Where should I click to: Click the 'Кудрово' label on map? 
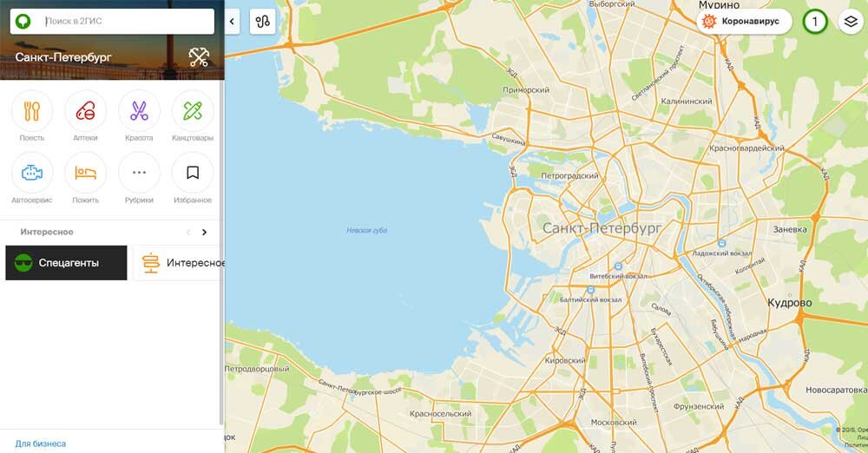point(789,303)
